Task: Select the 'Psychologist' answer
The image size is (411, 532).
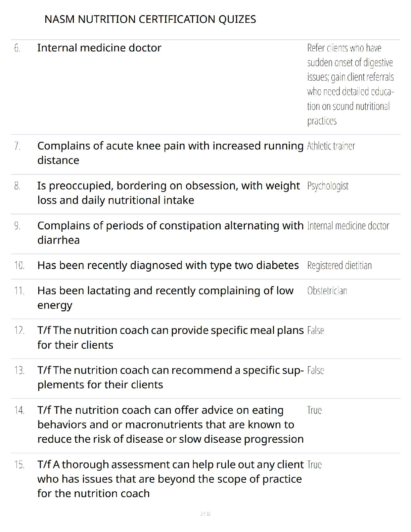Action: [x=328, y=186]
